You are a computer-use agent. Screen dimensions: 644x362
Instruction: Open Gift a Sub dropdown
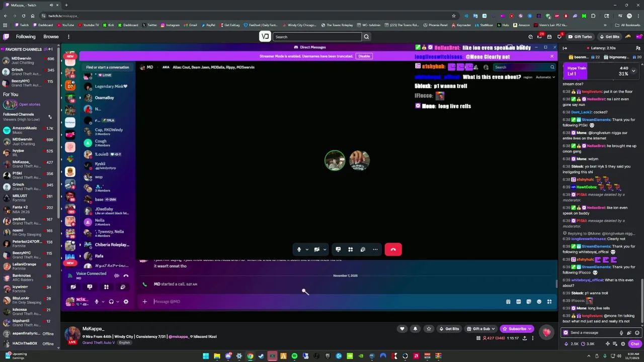tap(481, 329)
